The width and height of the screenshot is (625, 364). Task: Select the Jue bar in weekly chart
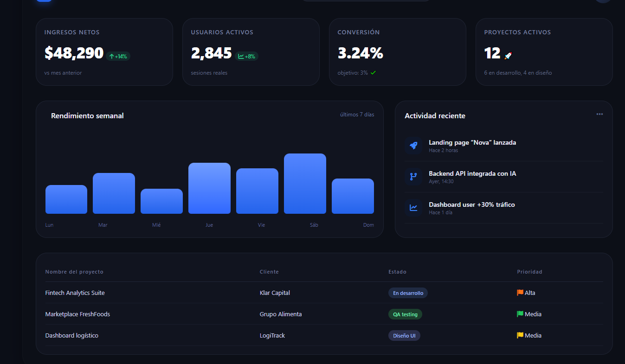[209, 188]
